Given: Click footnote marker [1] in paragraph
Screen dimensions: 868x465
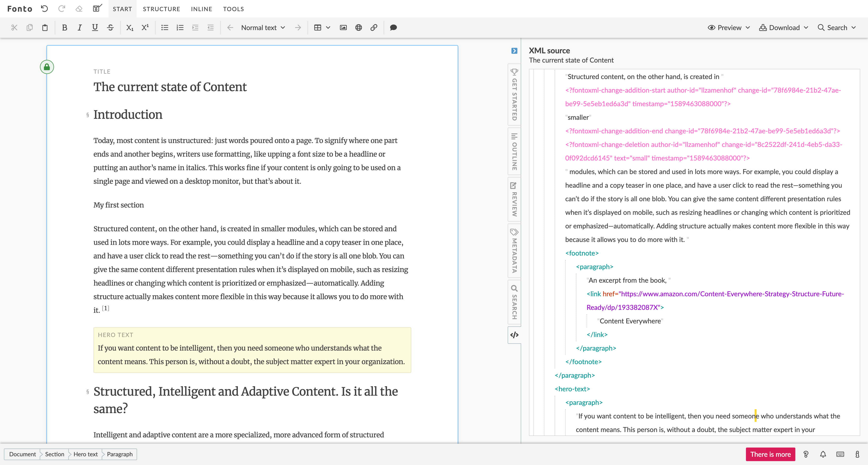Looking at the screenshot, I should tap(105, 308).
